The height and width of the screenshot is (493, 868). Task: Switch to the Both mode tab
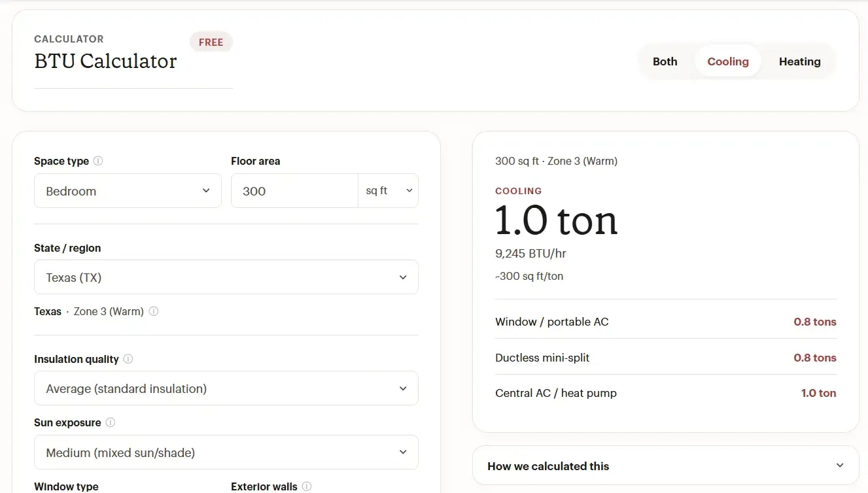click(665, 61)
